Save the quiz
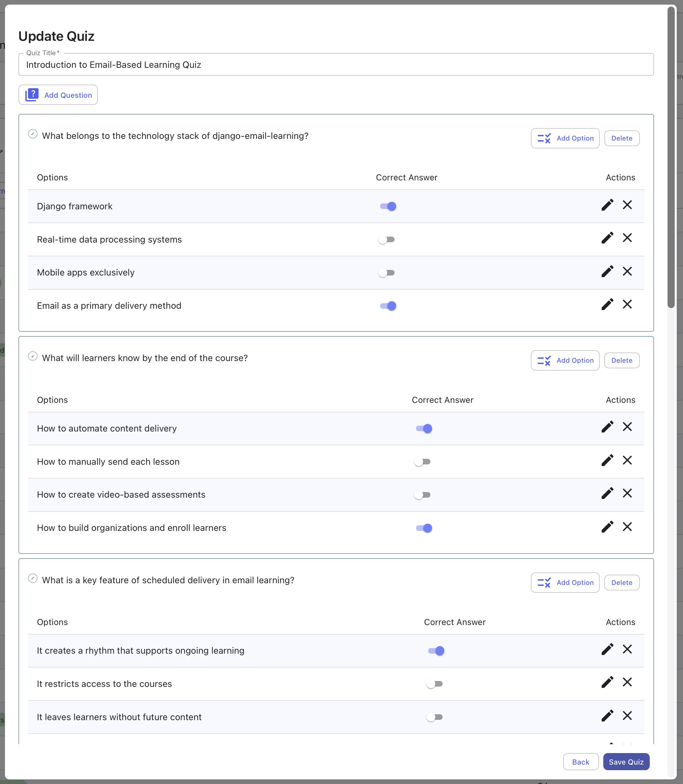 (x=626, y=762)
